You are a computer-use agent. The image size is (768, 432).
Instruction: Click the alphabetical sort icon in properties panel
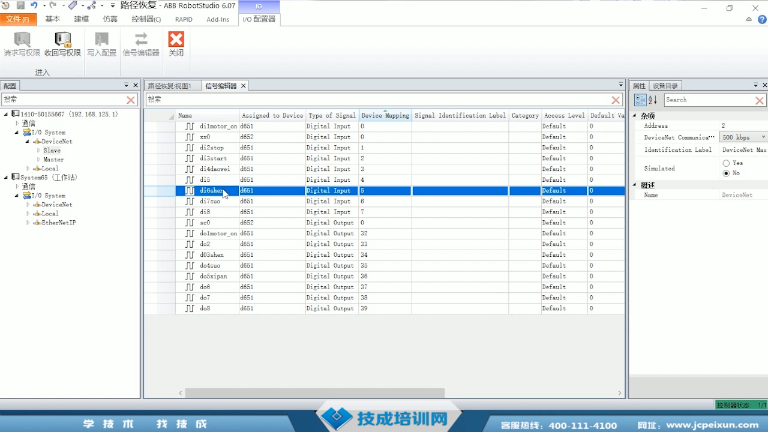[x=652, y=100]
